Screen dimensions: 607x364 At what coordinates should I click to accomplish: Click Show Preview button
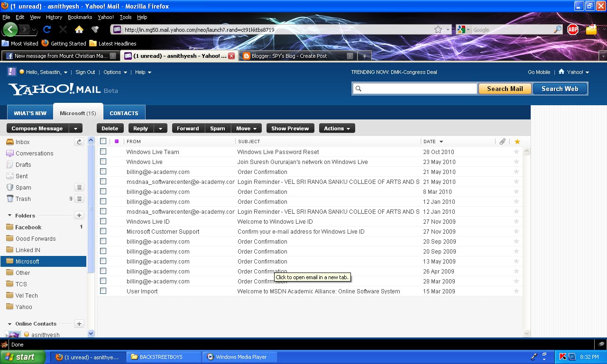290,128
